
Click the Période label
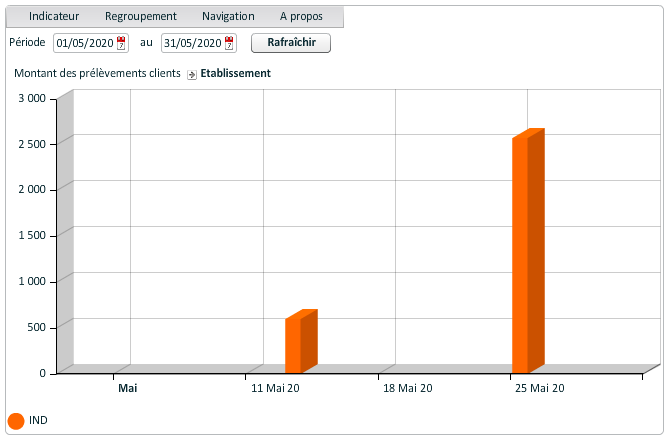tap(27, 42)
